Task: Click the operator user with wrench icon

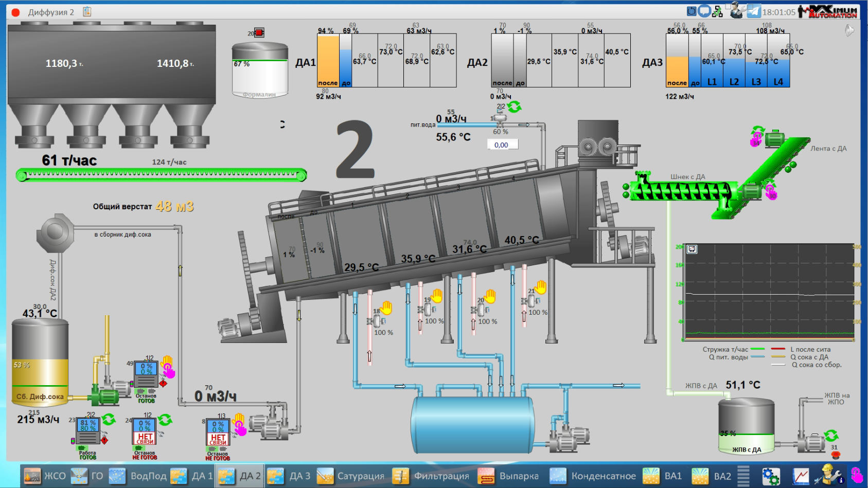Action: [x=738, y=10]
